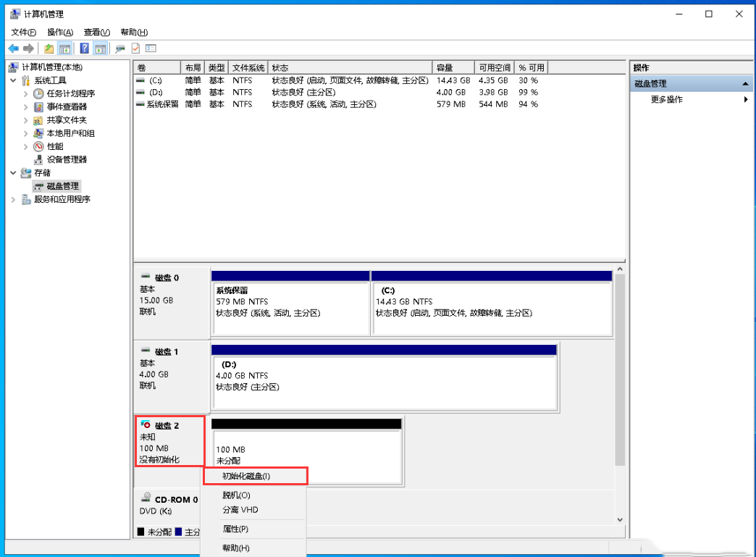The height and width of the screenshot is (557, 756).
Task: Click the 服务和应用程序 server icon
Action: click(26, 199)
